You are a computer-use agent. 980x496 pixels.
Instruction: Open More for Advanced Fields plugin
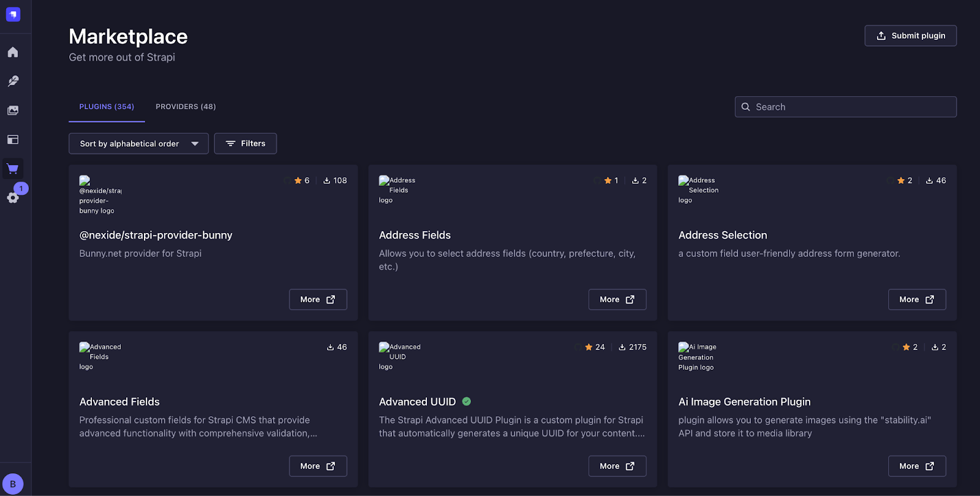click(x=318, y=466)
